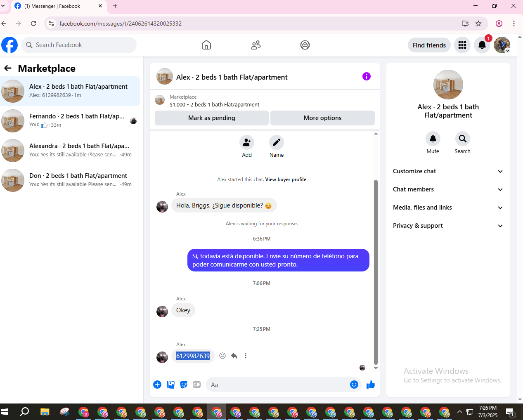Image resolution: width=523 pixels, height=420 pixels.
Task: Click the Mark as pending button
Action: (x=212, y=118)
